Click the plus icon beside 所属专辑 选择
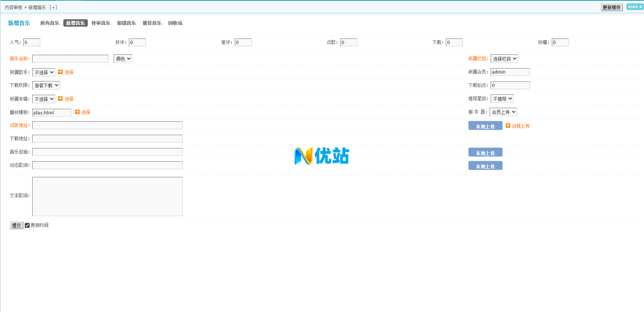The height and width of the screenshot is (312, 644). pos(60,99)
